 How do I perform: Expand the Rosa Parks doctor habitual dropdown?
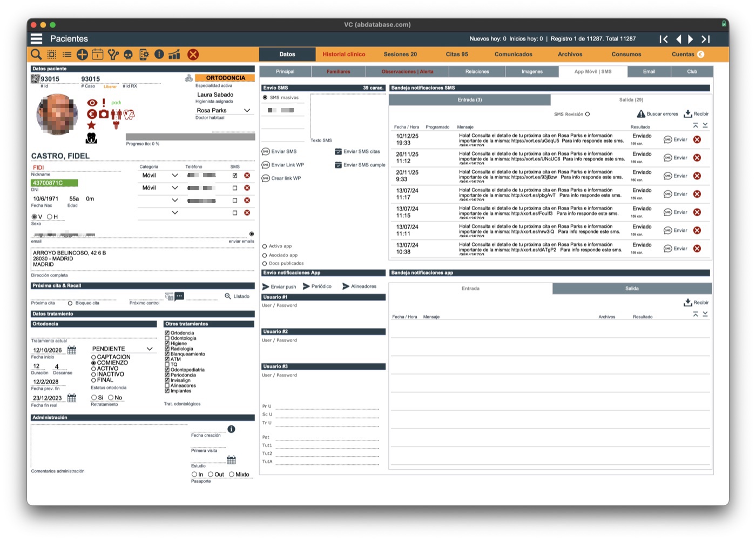click(x=247, y=110)
